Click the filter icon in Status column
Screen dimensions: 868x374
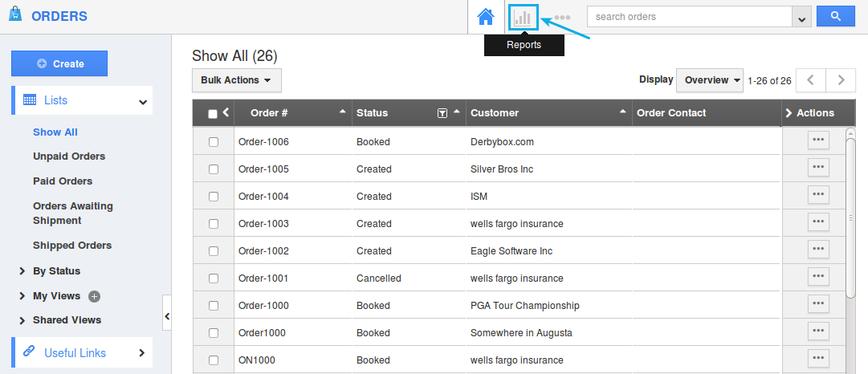tap(442, 113)
